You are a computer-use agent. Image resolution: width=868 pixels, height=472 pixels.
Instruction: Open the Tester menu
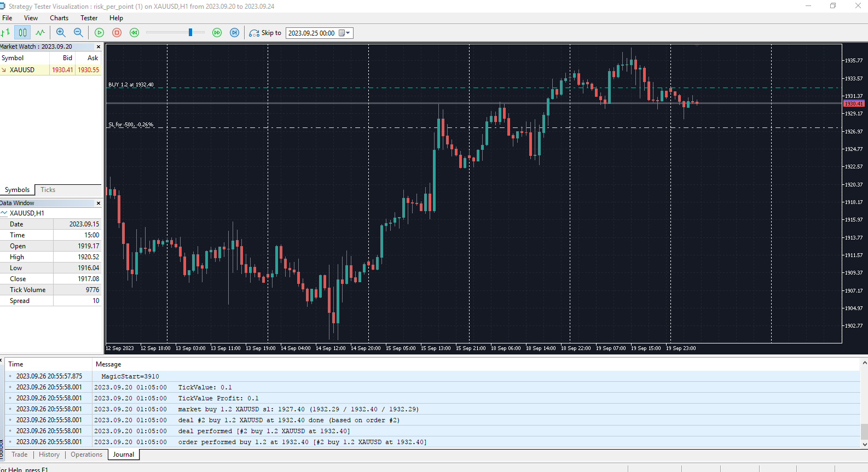coord(89,18)
